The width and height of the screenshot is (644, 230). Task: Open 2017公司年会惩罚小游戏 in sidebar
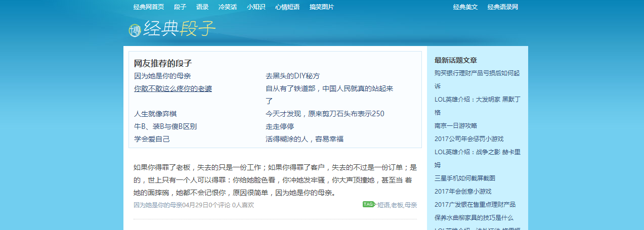pos(469,139)
